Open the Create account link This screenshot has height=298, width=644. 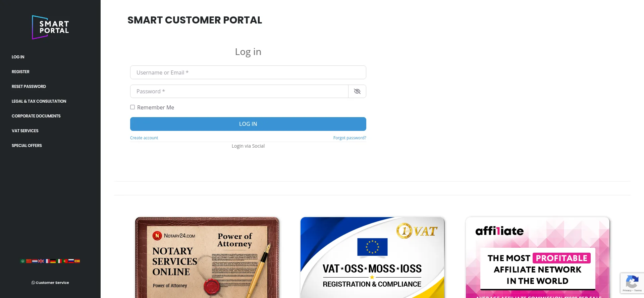144,138
